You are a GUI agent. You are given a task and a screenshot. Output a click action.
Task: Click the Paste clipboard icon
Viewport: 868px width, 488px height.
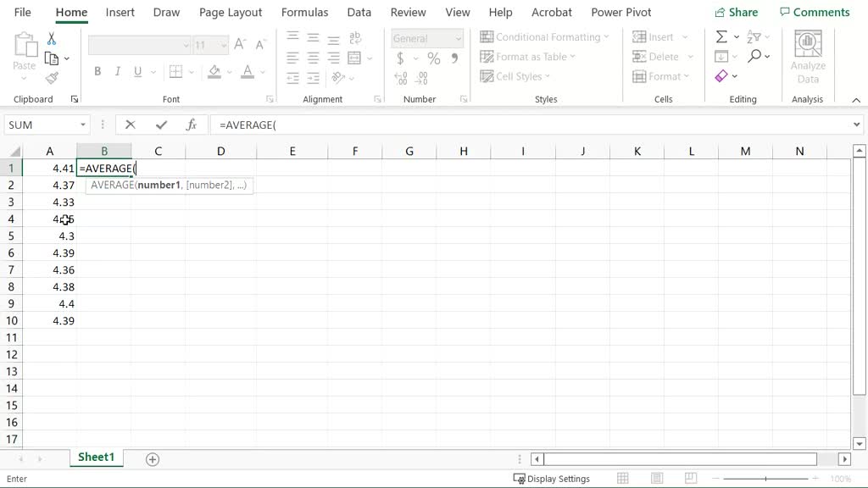coord(25,46)
